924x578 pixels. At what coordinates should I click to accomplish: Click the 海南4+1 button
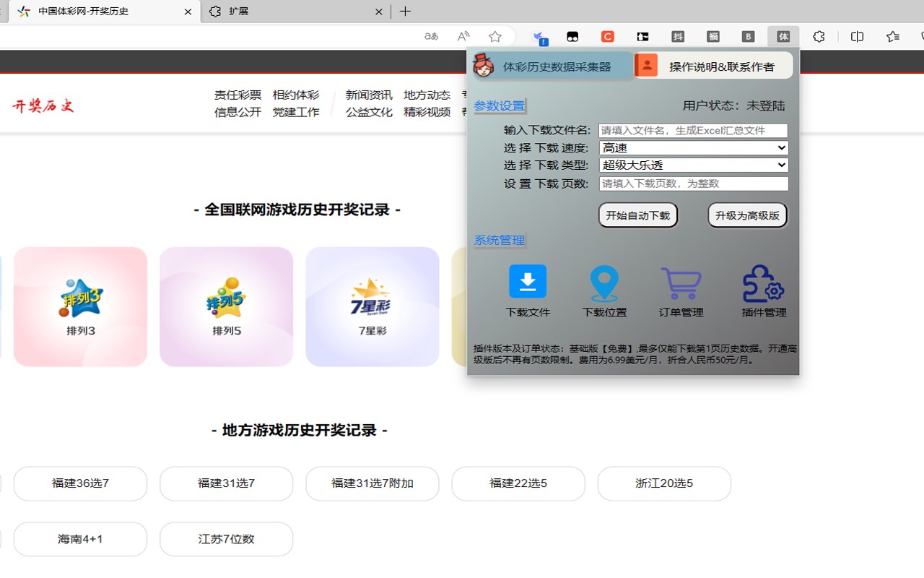coord(80,539)
